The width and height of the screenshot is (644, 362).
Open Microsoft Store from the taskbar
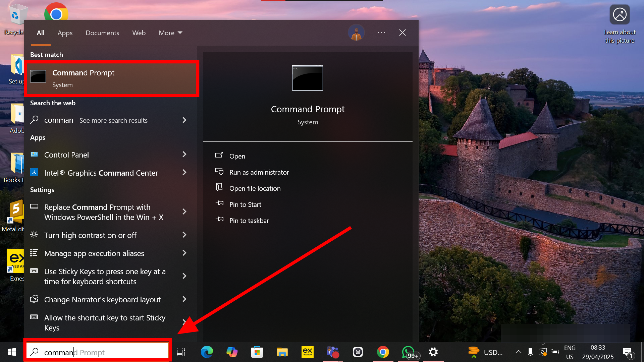(x=257, y=352)
